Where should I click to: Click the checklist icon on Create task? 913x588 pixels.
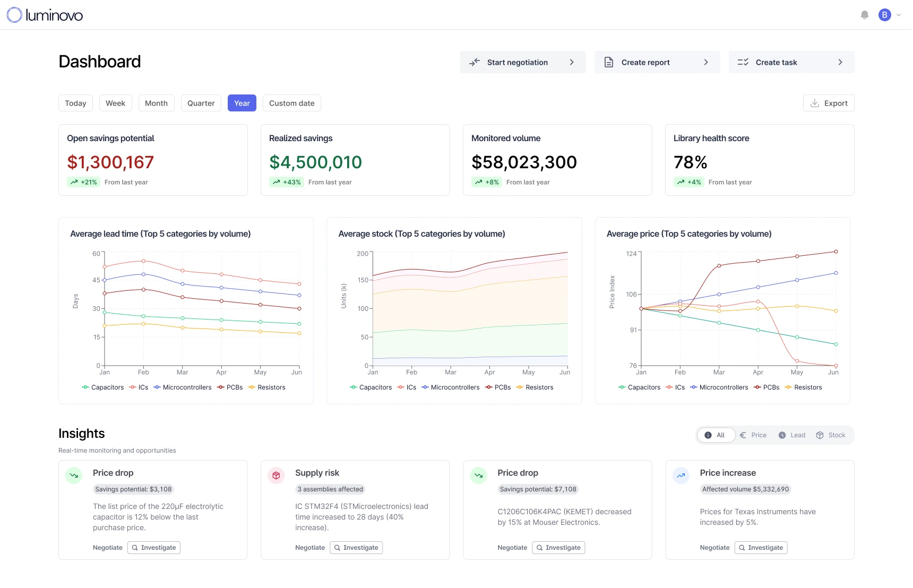[743, 62]
